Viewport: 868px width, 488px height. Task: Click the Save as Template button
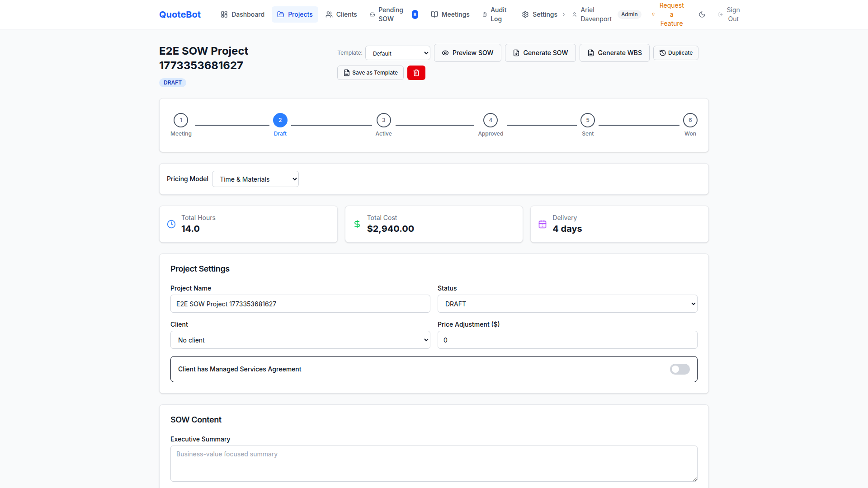(x=370, y=73)
